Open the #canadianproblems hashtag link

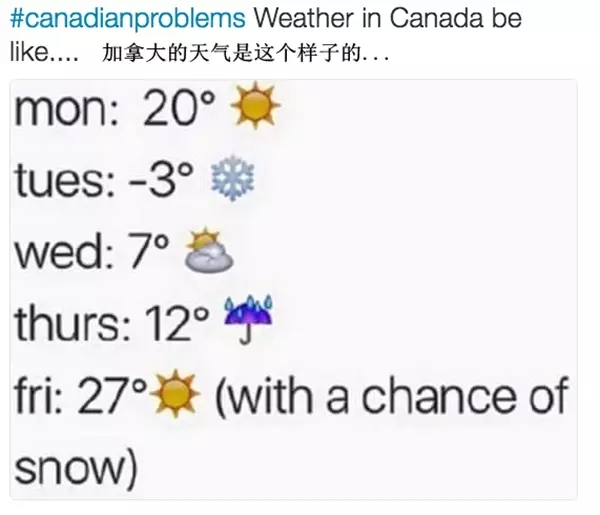[127, 20]
